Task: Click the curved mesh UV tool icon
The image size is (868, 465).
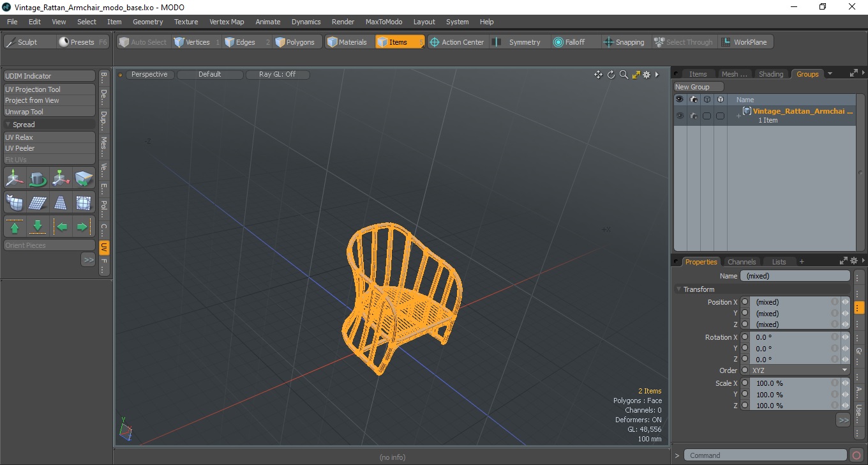Action: pos(15,202)
